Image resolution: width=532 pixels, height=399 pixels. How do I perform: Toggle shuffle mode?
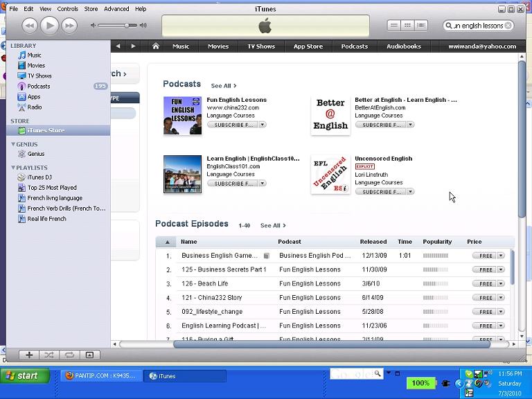pyautogui.click(x=49, y=355)
